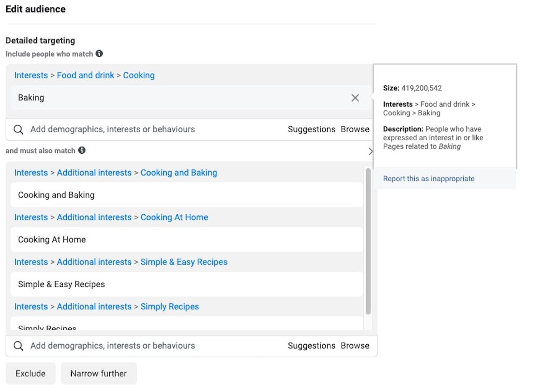Select the Baking interest row

[191, 98]
